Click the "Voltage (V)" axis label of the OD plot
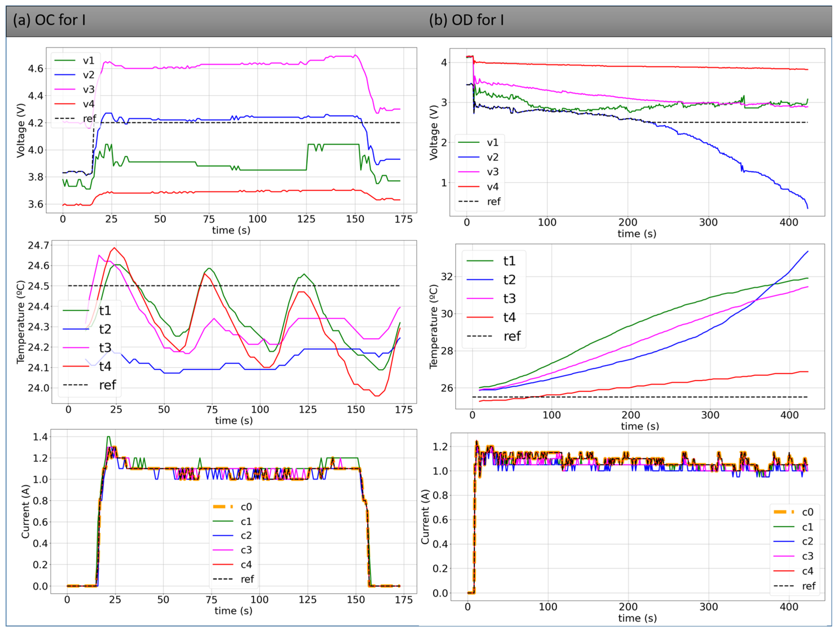This screenshot has width=840, height=635. coord(433,132)
